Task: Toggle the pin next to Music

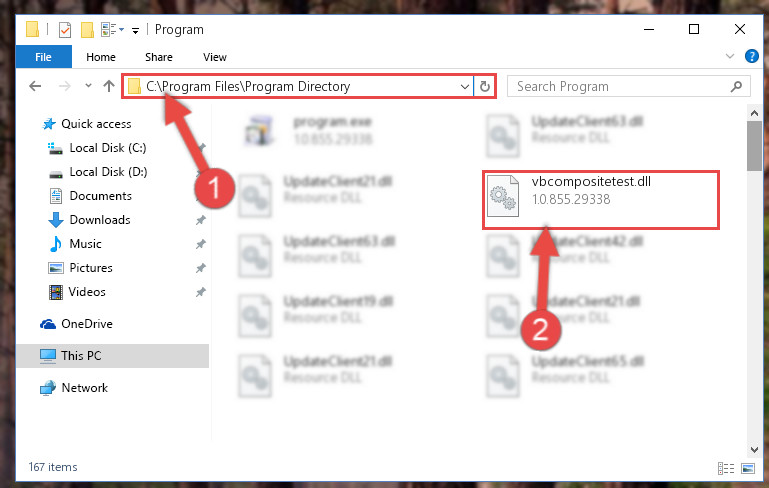Action: (201, 244)
